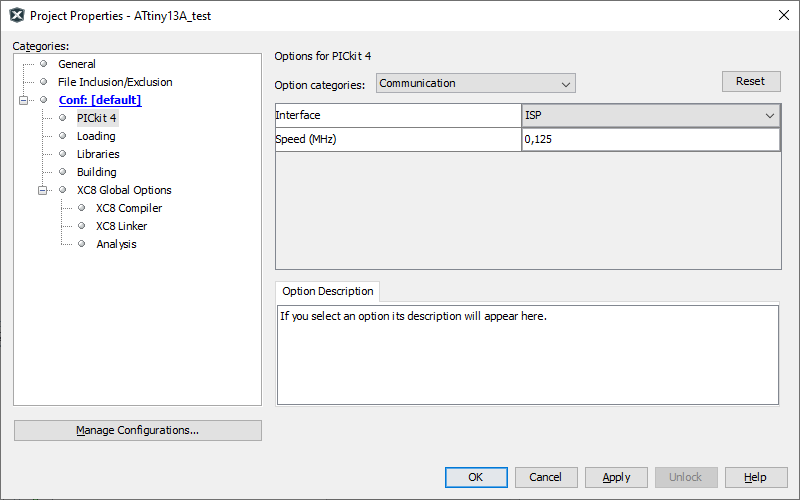This screenshot has height=500, width=800.
Task: Select Libraries tree item
Action: coord(98,154)
